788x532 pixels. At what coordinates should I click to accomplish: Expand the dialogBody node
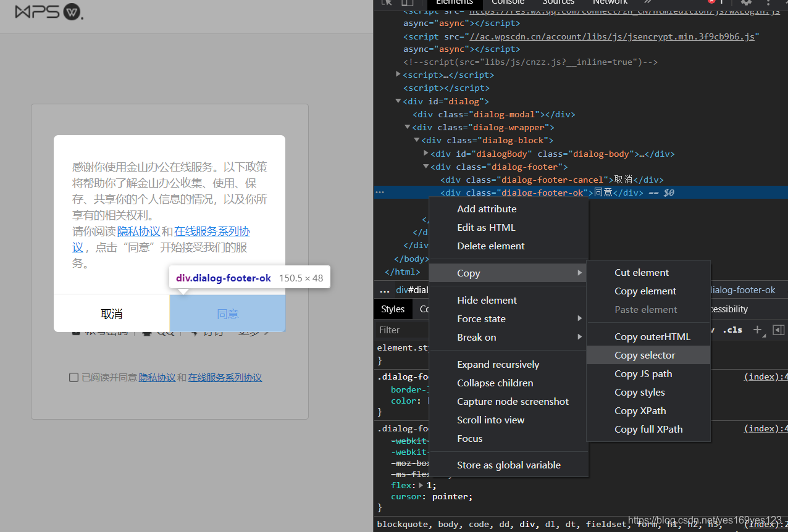(x=426, y=153)
